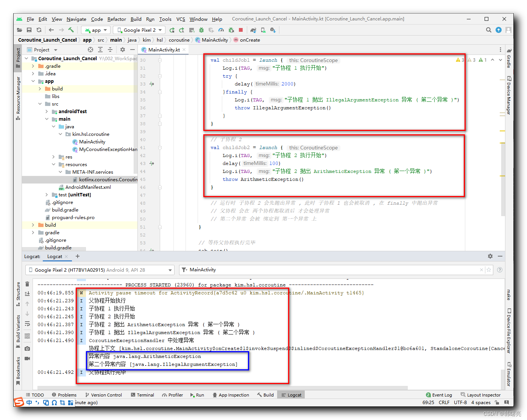Open Google Pixel 2 device dropdown in toolbar
Screen dimensions: 527x420
click(139, 30)
